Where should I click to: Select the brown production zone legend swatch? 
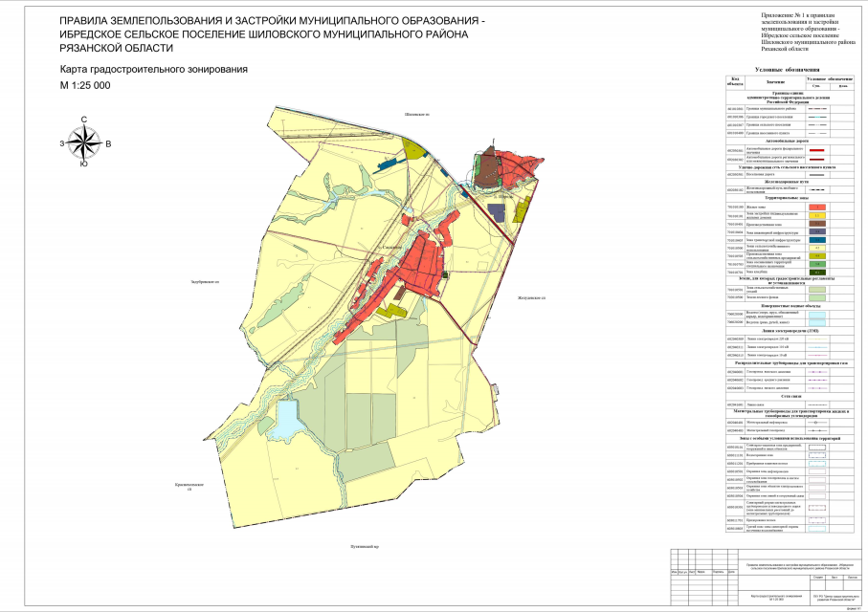click(x=816, y=223)
